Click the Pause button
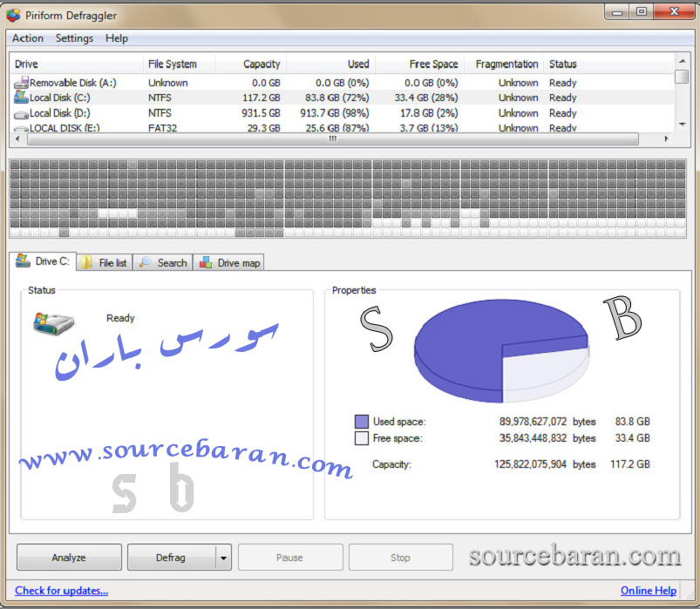Screen dimensions: 700x609 click(x=290, y=558)
